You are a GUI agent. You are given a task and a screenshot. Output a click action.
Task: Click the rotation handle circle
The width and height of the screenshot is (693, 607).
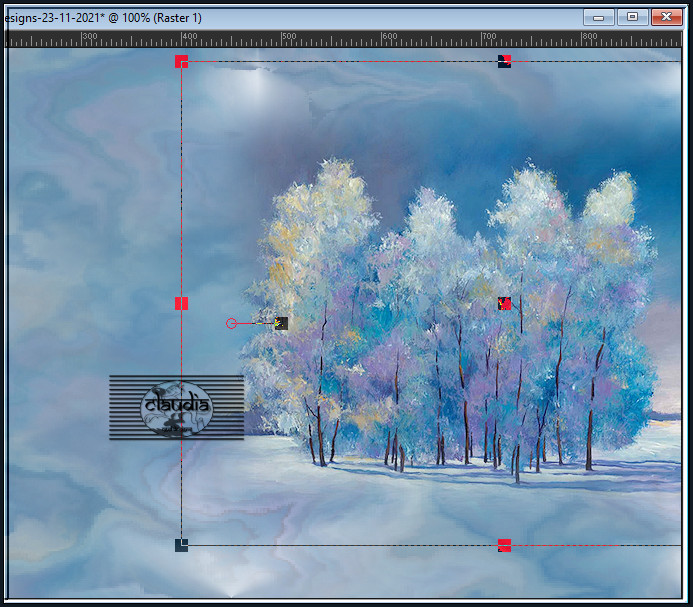pos(231,324)
